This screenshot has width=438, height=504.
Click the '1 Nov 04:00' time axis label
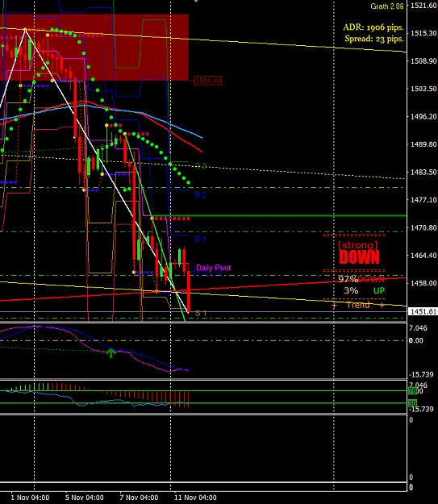coord(30,498)
